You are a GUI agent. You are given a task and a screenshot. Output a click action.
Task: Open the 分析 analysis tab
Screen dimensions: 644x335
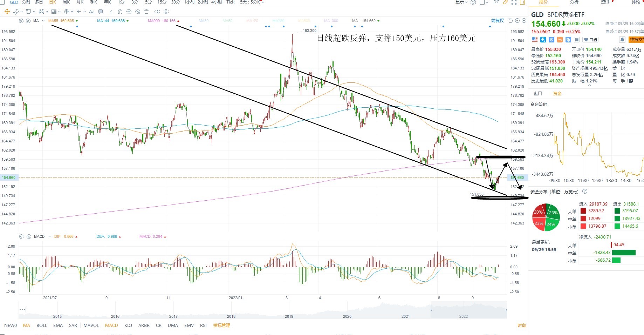click(574, 2)
